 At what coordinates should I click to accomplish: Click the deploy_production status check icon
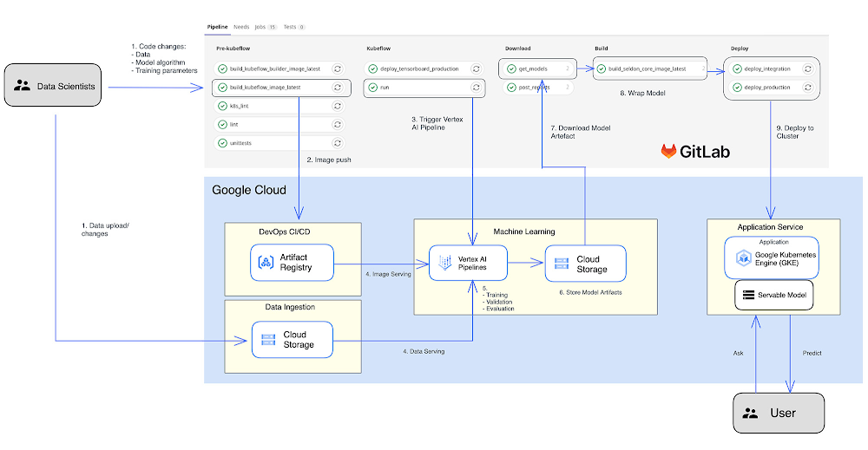pyautogui.click(x=737, y=88)
